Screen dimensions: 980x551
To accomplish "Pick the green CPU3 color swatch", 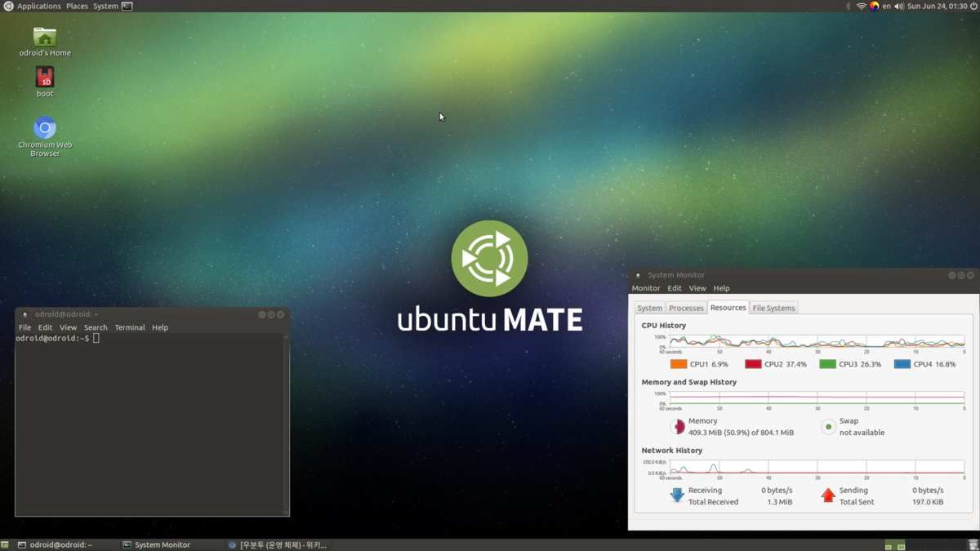I will pos(827,364).
